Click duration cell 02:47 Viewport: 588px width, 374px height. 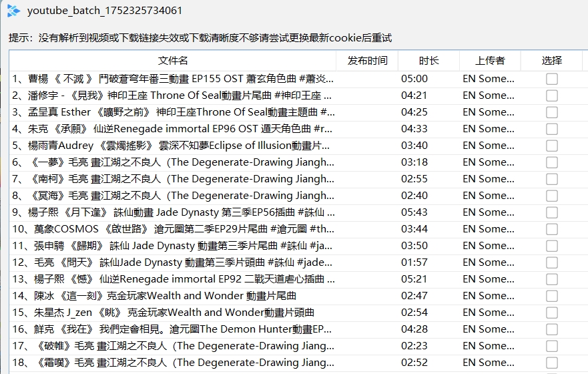click(x=414, y=296)
